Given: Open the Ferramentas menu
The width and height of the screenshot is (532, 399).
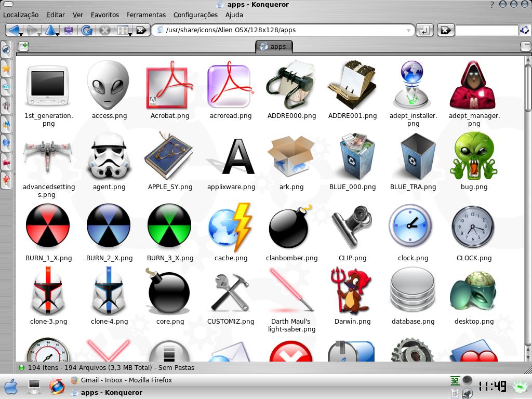Looking at the screenshot, I should pos(146,15).
